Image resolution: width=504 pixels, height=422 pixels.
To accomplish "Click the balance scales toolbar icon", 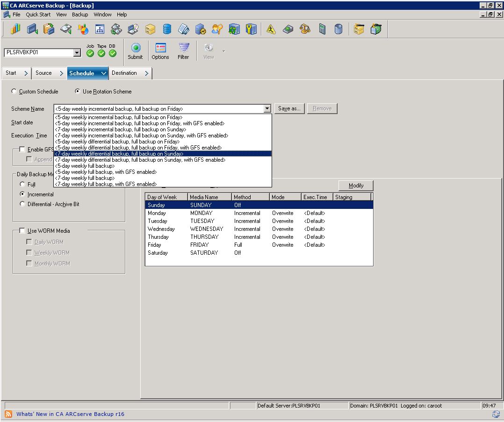I will (305, 29).
